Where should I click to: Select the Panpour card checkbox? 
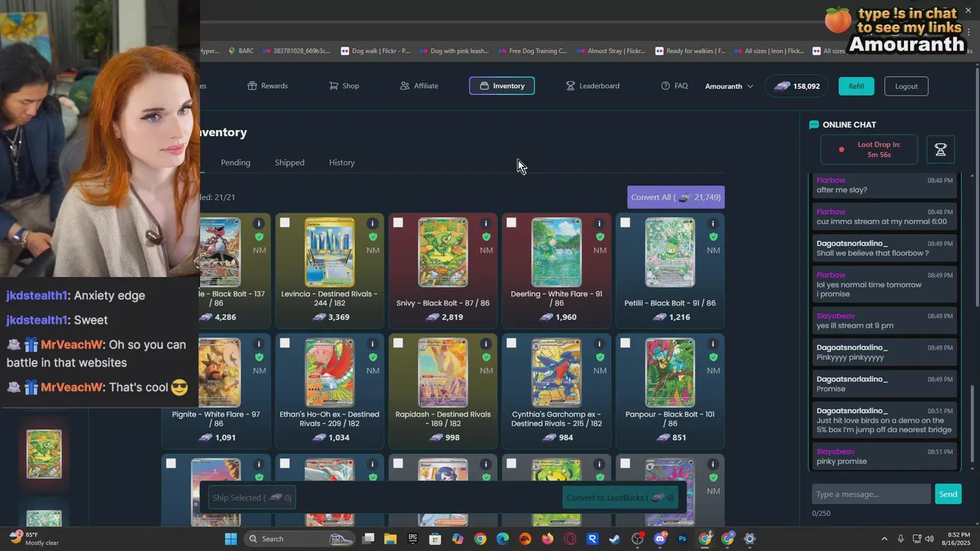pos(625,343)
